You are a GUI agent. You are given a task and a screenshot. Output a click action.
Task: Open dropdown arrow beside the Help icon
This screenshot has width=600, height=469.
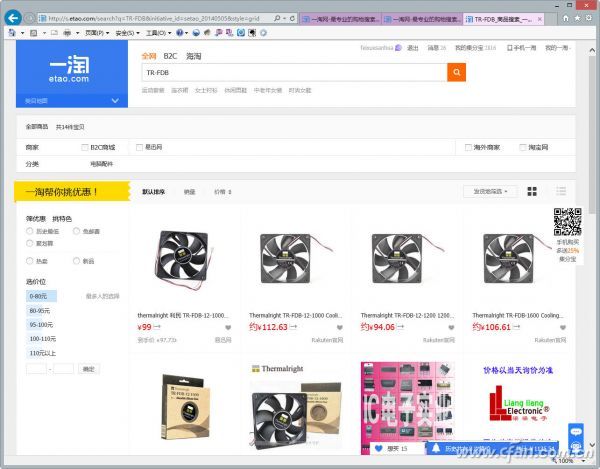(x=186, y=33)
